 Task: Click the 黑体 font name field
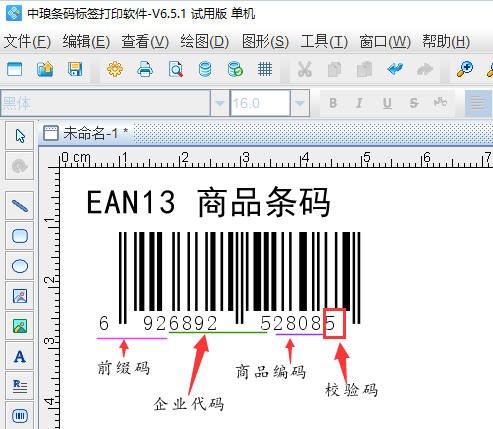pyautogui.click(x=106, y=103)
